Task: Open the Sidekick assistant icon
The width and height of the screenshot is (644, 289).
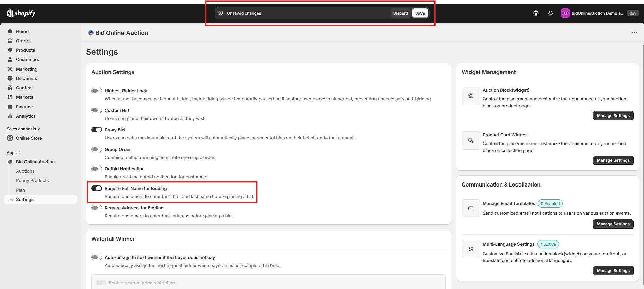Action: click(536, 13)
